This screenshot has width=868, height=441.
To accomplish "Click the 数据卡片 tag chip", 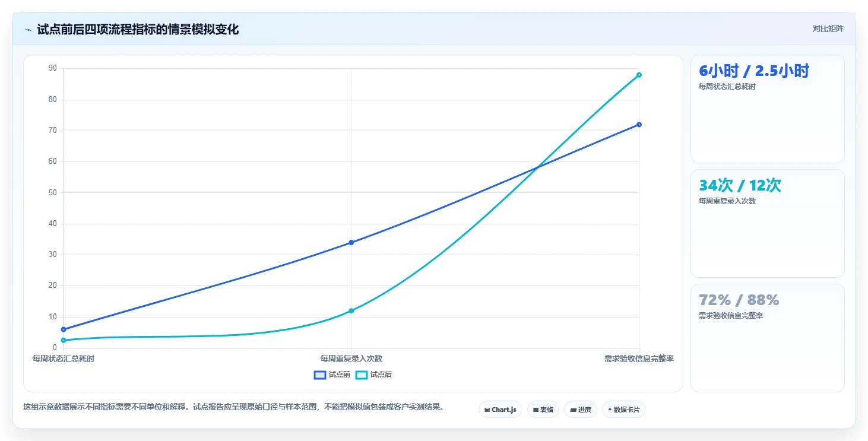I will [x=623, y=410].
